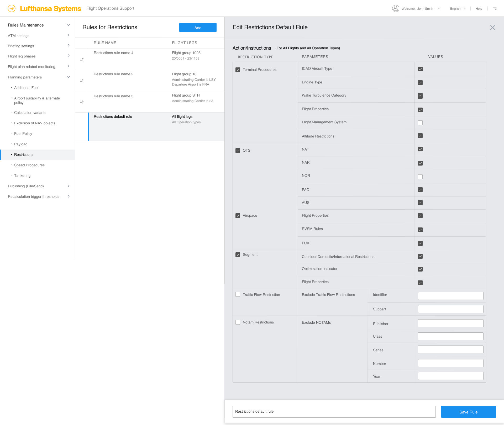504x425 pixels.
Task: Click the Add button
Action: (x=198, y=28)
